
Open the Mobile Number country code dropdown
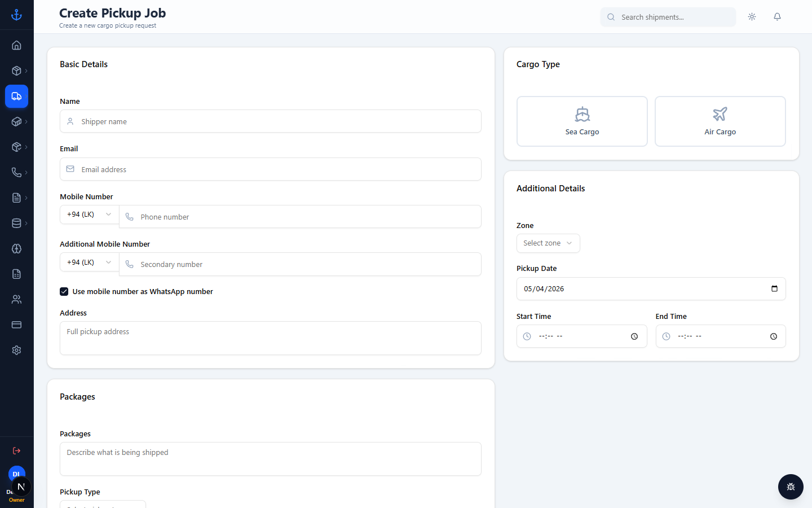click(x=89, y=214)
